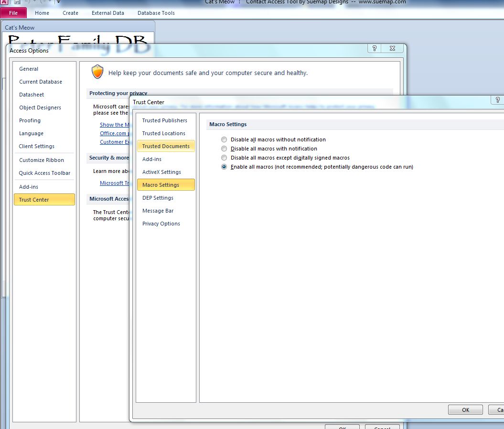Choose Disable all macros except digitally signed

[x=224, y=158]
